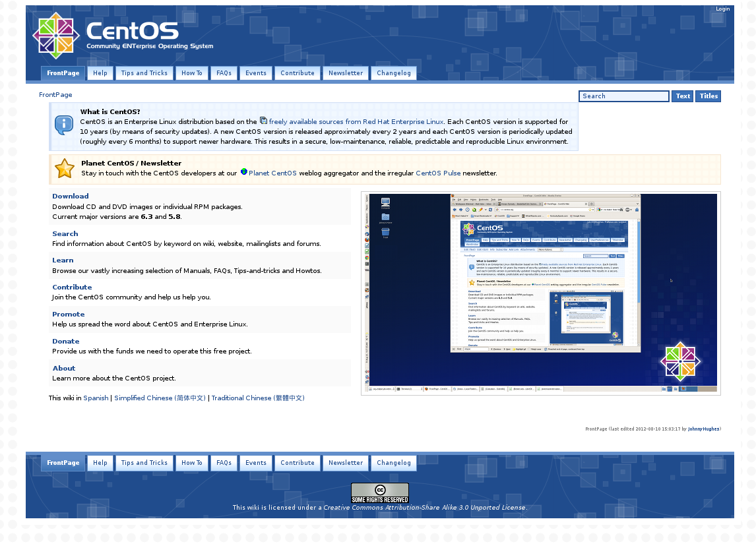Image resolution: width=756 pixels, height=544 pixels.
Task: Open the CentOS desktop screenshot thumbnail
Action: tap(540, 293)
